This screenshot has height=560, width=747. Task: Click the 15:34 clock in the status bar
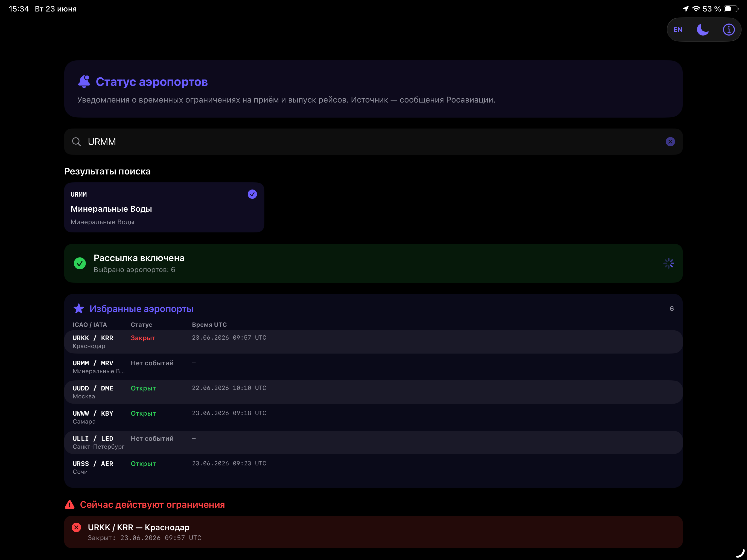[x=19, y=9]
